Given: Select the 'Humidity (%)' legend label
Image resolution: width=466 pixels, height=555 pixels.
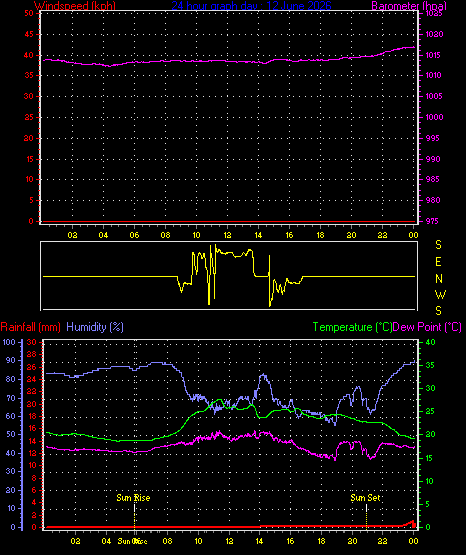Looking at the screenshot, I should [x=95, y=327].
